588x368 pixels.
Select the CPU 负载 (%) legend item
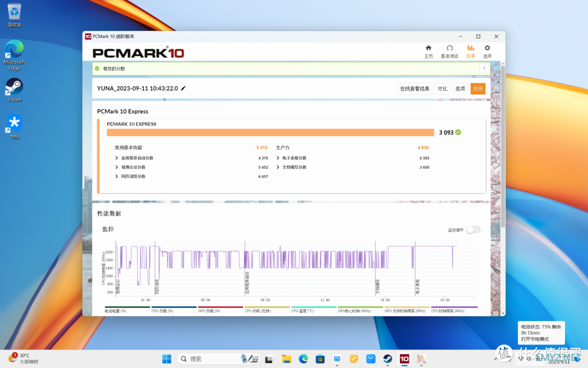tap(174, 310)
